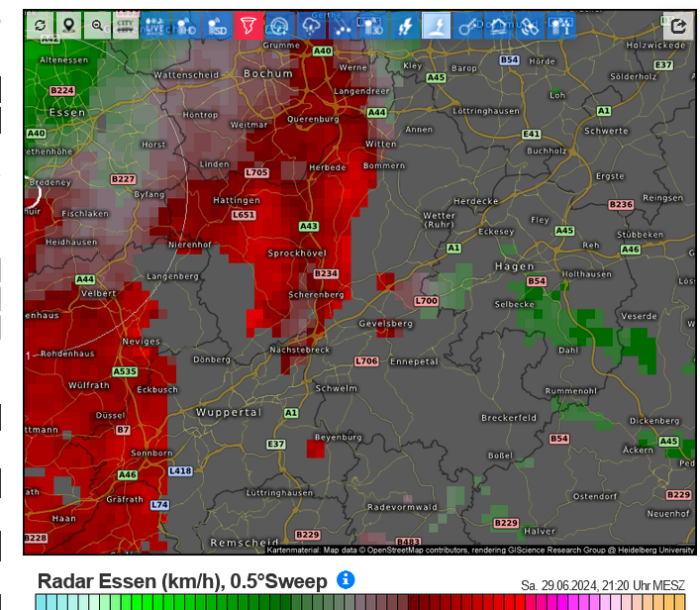Zoom out using the magnifier icon
This screenshot has height=610, width=700.
tap(97, 25)
